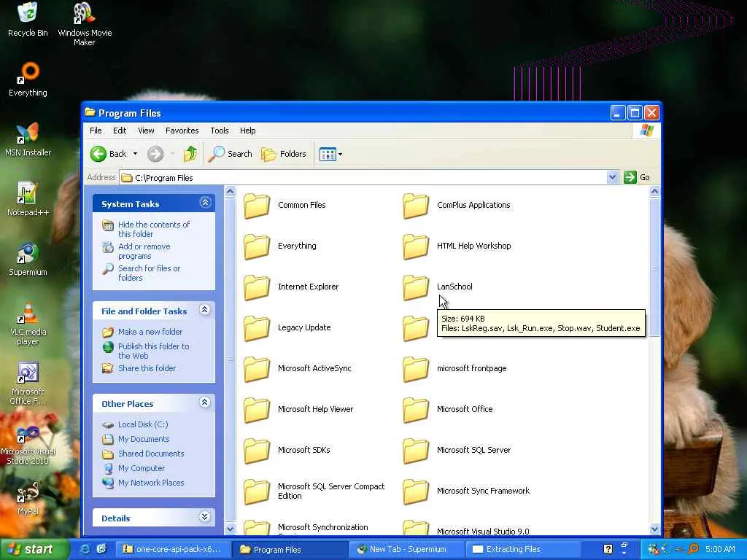The image size is (747, 560).
Task: Collapse the File and Folder Tasks panel
Action: point(205,310)
